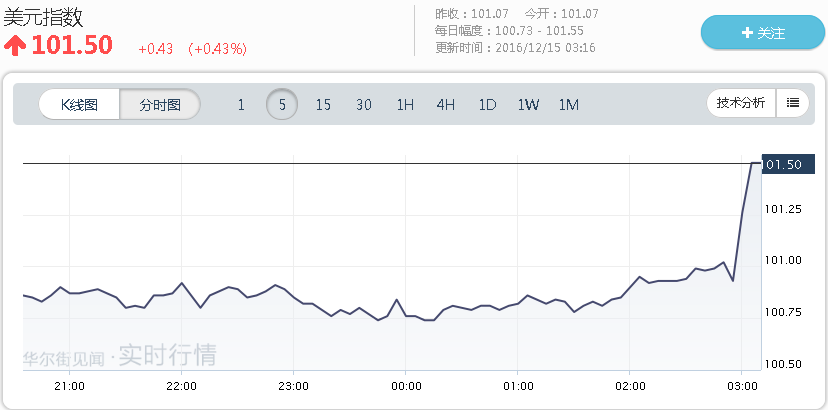Viewport: 828px width, 410px height.
Task: Open the list menu icon beside 技术分析
Action: pyautogui.click(x=793, y=102)
